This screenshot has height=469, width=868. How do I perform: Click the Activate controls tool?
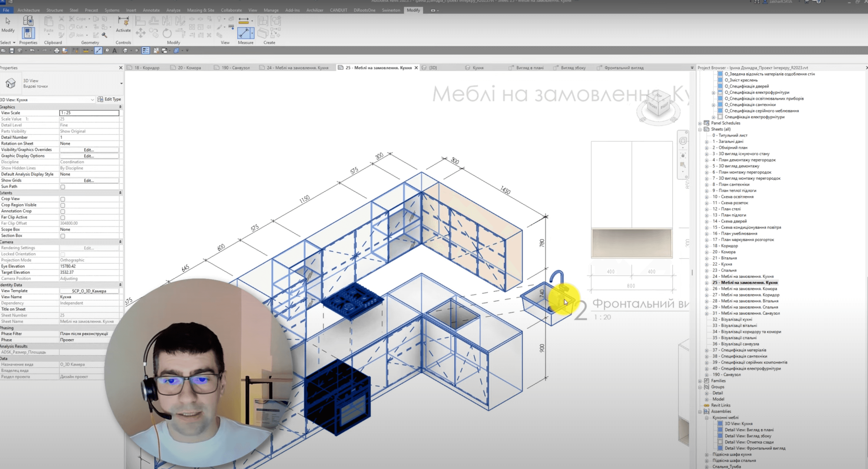pos(123,24)
